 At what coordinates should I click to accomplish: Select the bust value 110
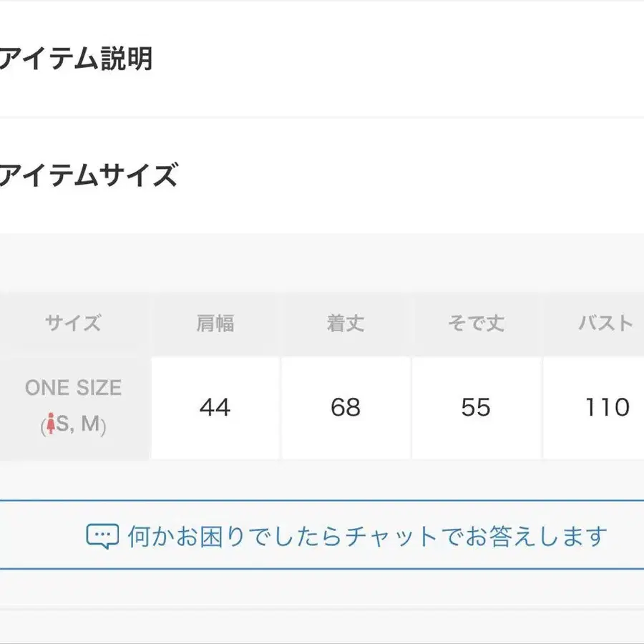click(607, 408)
